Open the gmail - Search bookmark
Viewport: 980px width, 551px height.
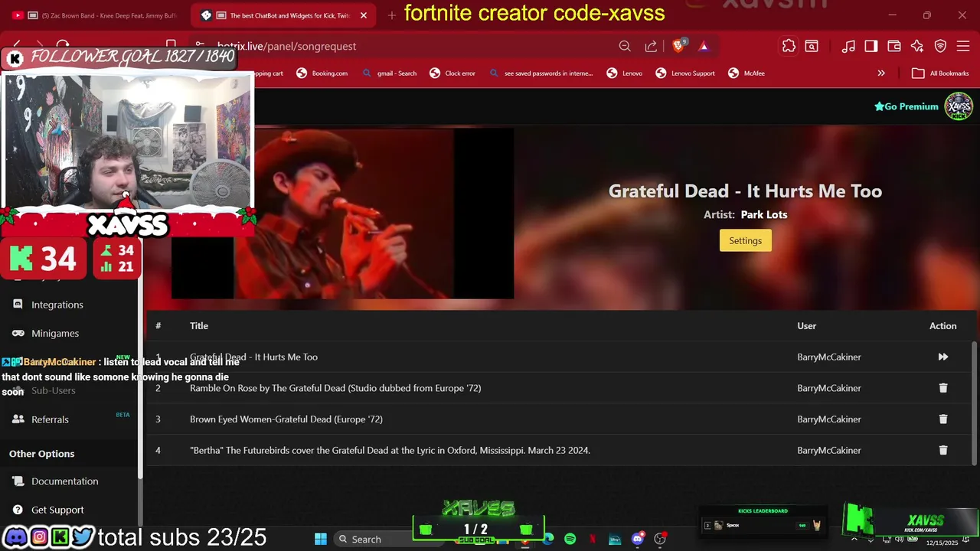[390, 73]
